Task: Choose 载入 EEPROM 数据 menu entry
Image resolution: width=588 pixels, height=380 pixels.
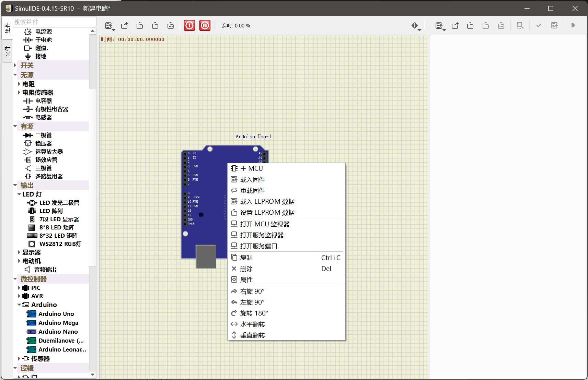Action: click(x=286, y=201)
